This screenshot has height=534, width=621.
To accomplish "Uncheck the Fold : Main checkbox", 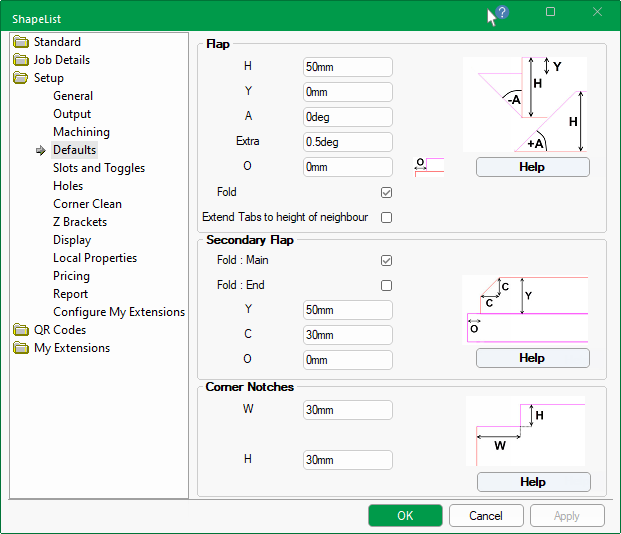I will [x=386, y=260].
